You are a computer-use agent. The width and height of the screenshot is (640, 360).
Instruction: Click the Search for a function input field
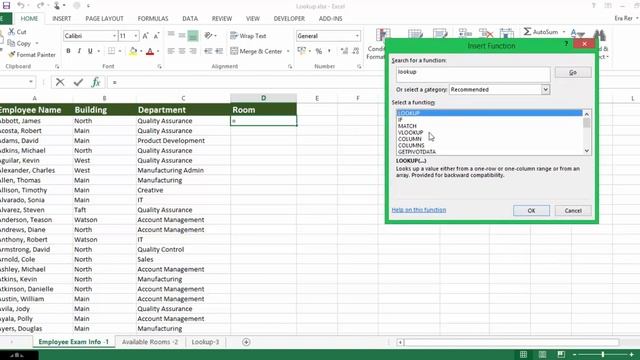[x=473, y=74]
